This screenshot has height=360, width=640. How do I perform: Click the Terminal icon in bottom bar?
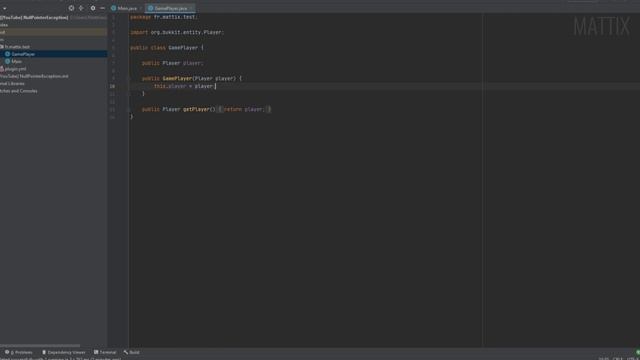96,352
